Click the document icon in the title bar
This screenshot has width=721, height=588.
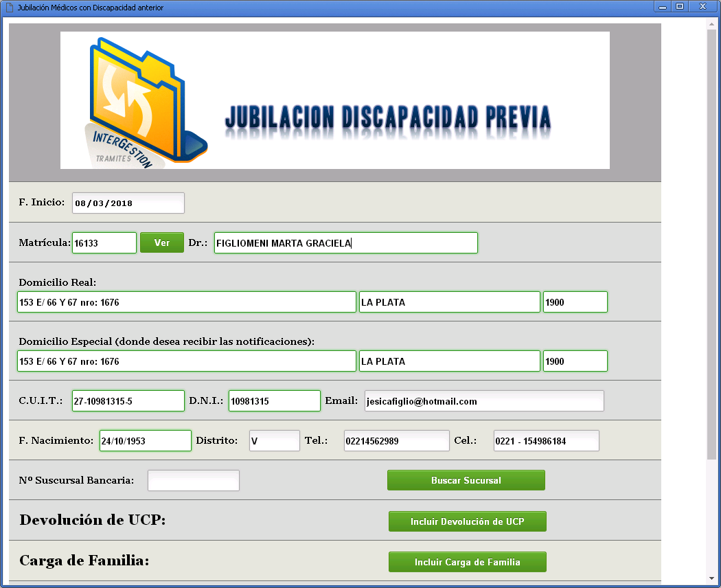(9, 8)
